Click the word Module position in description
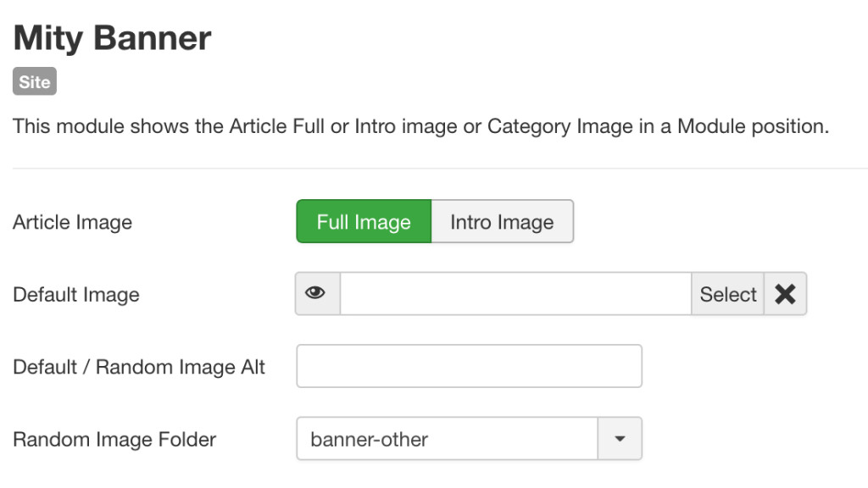The width and height of the screenshot is (868, 488). [753, 127]
